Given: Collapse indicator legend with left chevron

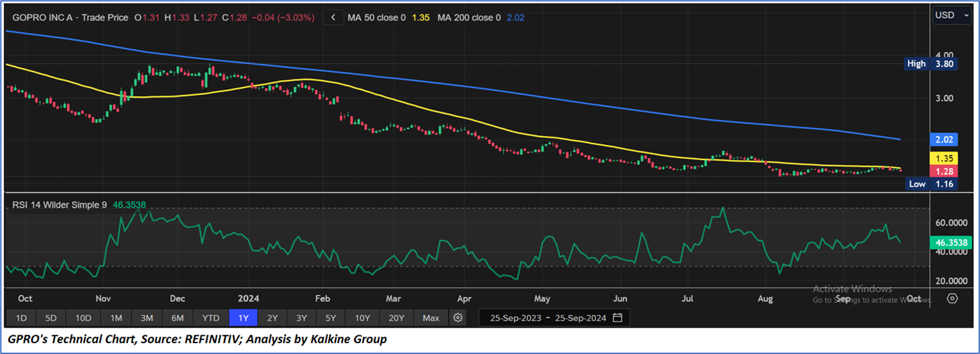Looking at the screenshot, I should (x=333, y=18).
